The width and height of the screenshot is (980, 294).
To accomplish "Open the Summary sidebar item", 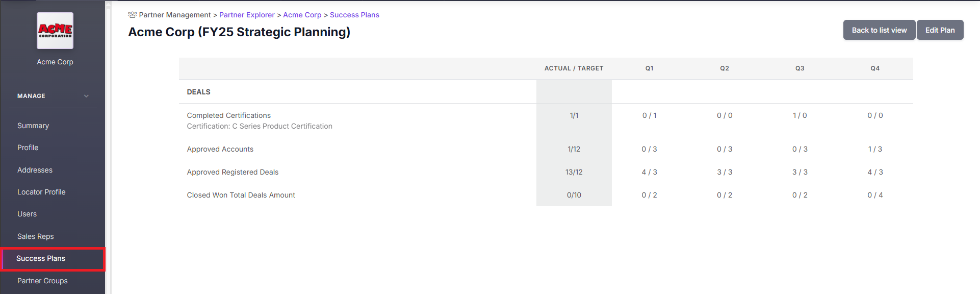I will (x=33, y=126).
